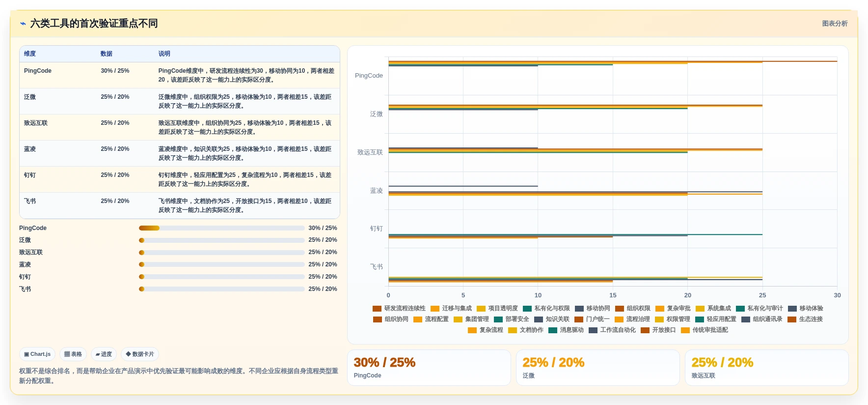The width and height of the screenshot is (868, 405).
Task: Toggle the 私有化与审计 legend entry
Action: [759, 308]
